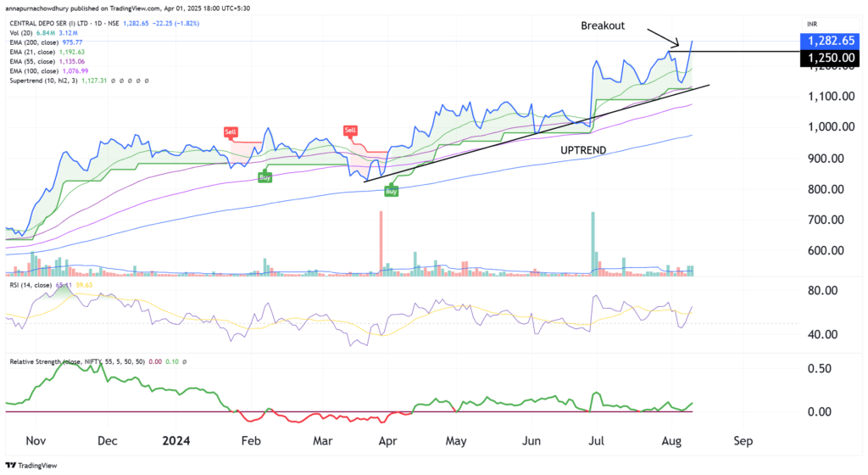Click the blue 1,282.65 current price label
The height and width of the screenshot is (475, 868).
833,41
